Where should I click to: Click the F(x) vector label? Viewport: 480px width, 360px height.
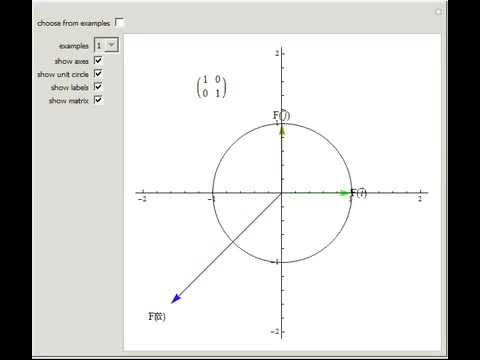point(157,316)
